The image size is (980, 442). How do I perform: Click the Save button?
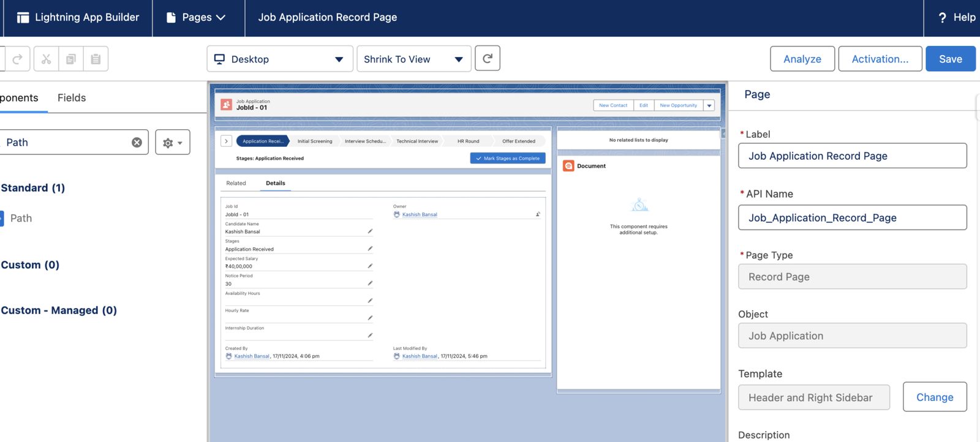click(950, 59)
